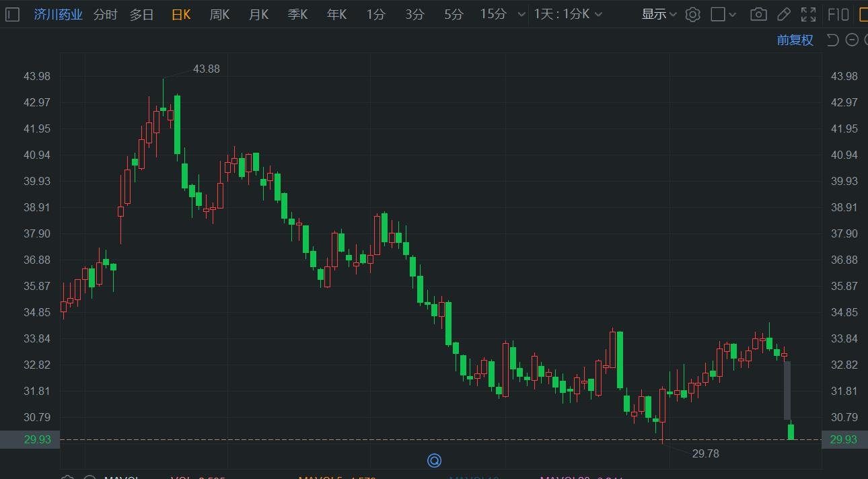The height and width of the screenshot is (479, 868).
Task: Expand more period options after 15分
Action: click(x=521, y=14)
